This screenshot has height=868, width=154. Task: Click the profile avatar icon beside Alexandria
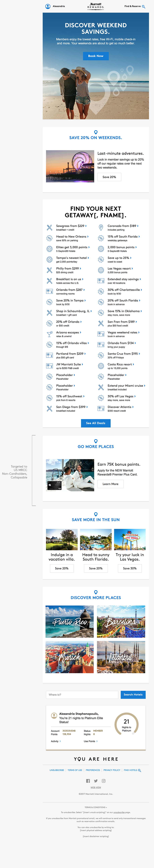coord(48,6)
